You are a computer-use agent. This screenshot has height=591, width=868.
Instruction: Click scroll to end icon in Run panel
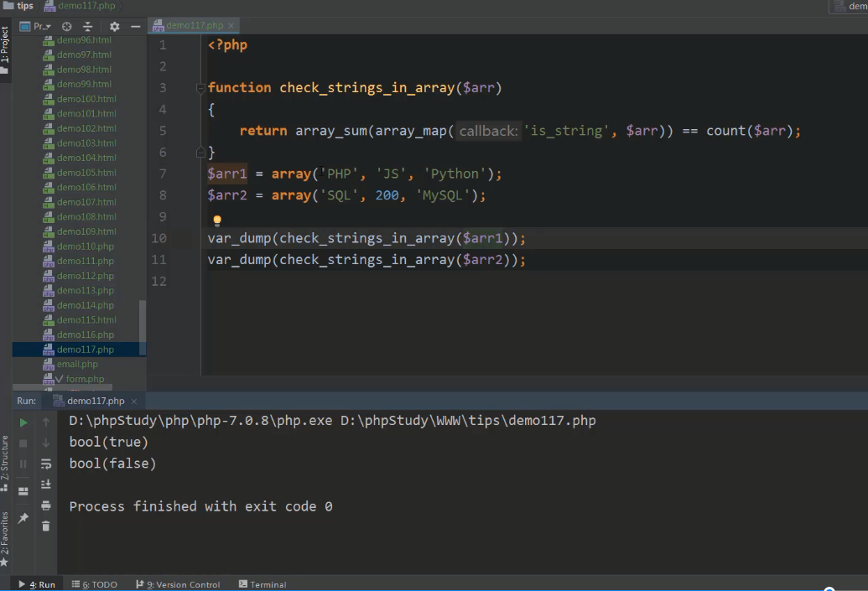pos(46,485)
